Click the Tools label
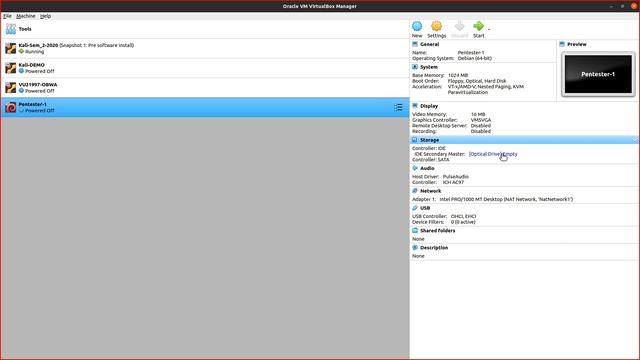The height and width of the screenshot is (360, 640). (25, 29)
